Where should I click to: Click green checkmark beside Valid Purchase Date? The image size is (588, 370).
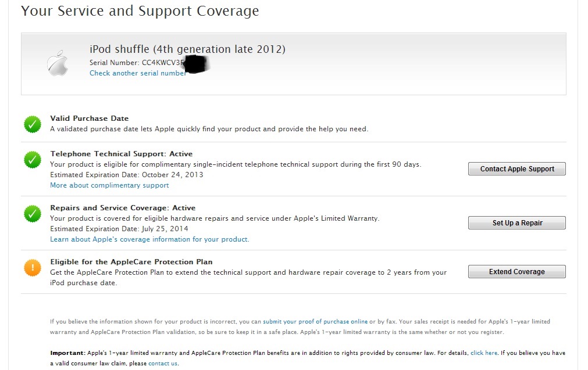[x=33, y=124]
